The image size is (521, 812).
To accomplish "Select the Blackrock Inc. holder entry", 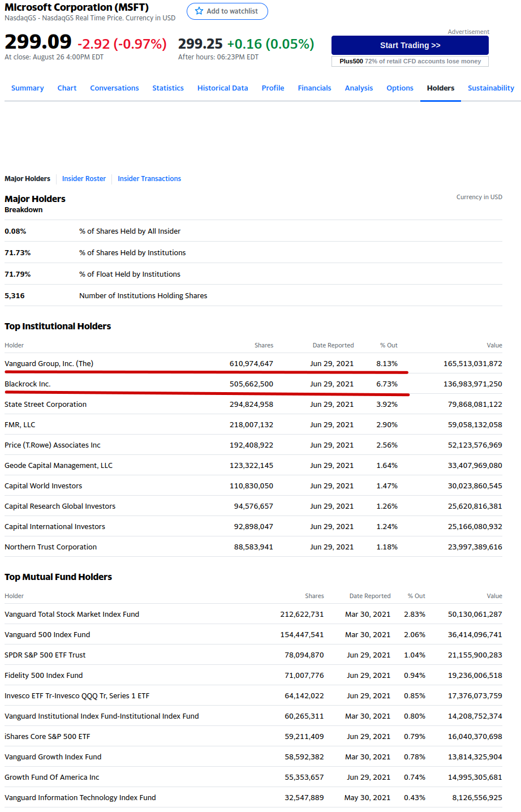I will (x=28, y=384).
